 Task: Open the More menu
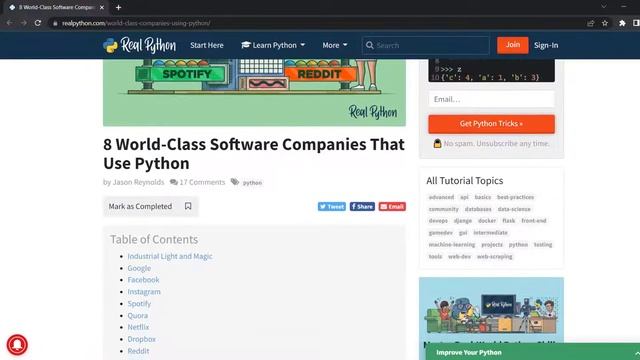click(335, 45)
